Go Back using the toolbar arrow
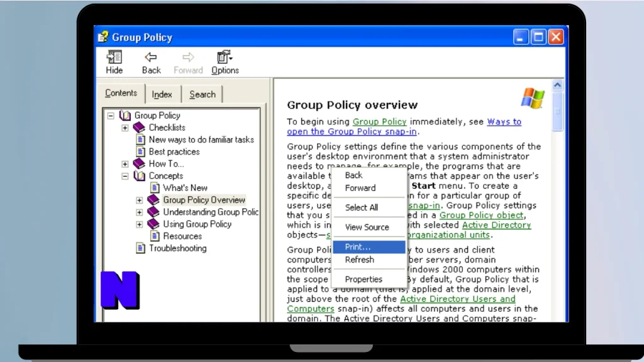Image resolution: width=644 pixels, height=362 pixels. tap(151, 62)
